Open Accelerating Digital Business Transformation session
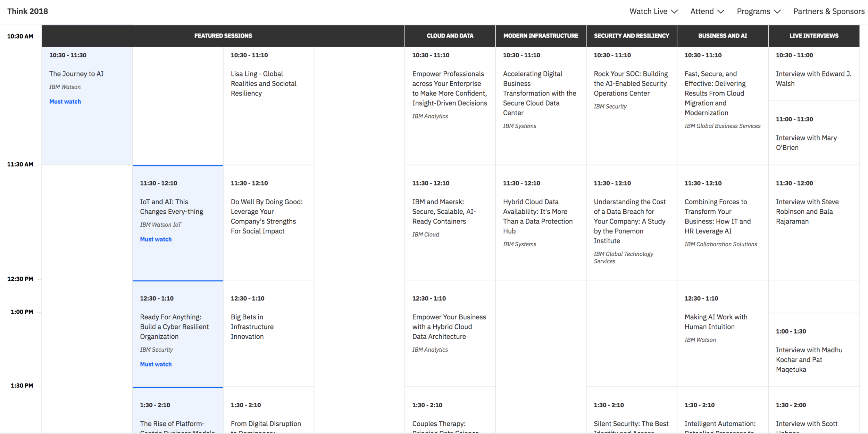Image resolution: width=868 pixels, height=434 pixels. (x=540, y=93)
